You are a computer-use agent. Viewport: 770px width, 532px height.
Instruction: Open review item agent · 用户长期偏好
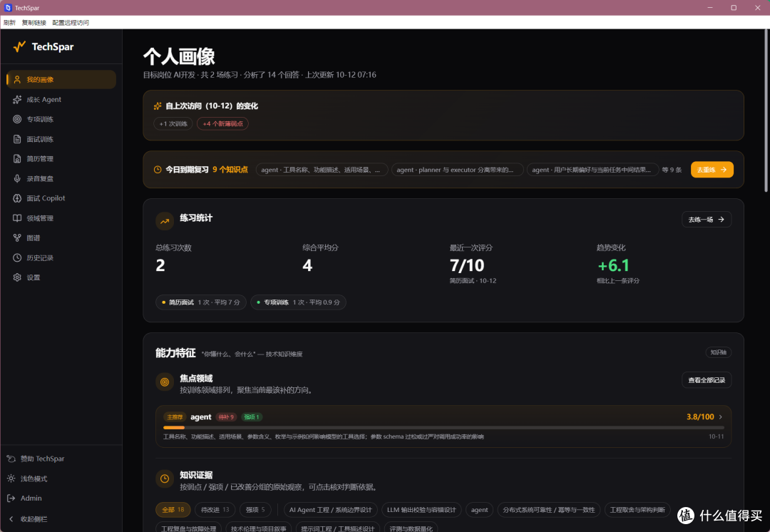[592, 170]
